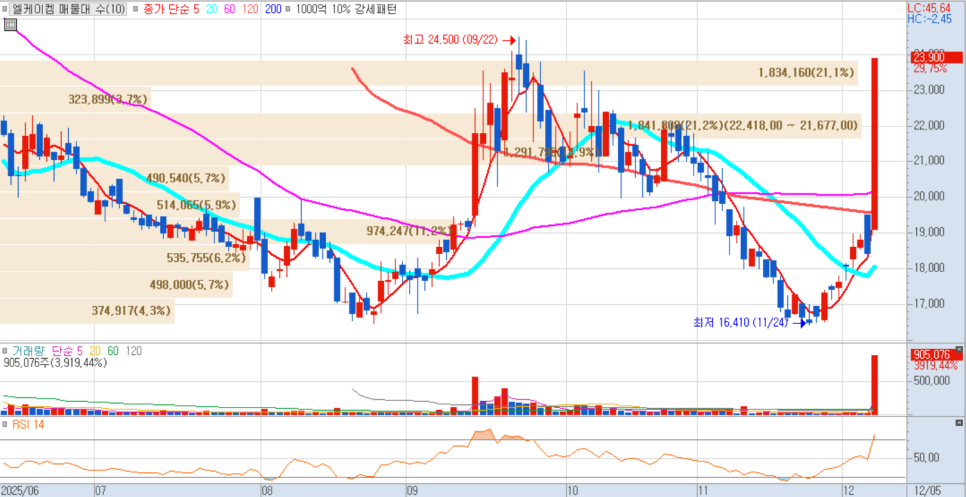Screen dimensions: 966x497
Task: Click the LC:45.64 readout
Action: click(928, 8)
